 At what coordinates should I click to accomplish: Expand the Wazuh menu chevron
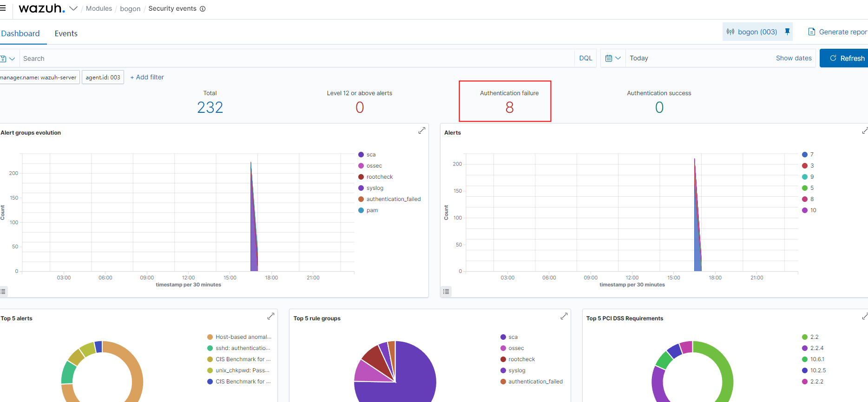(x=73, y=8)
